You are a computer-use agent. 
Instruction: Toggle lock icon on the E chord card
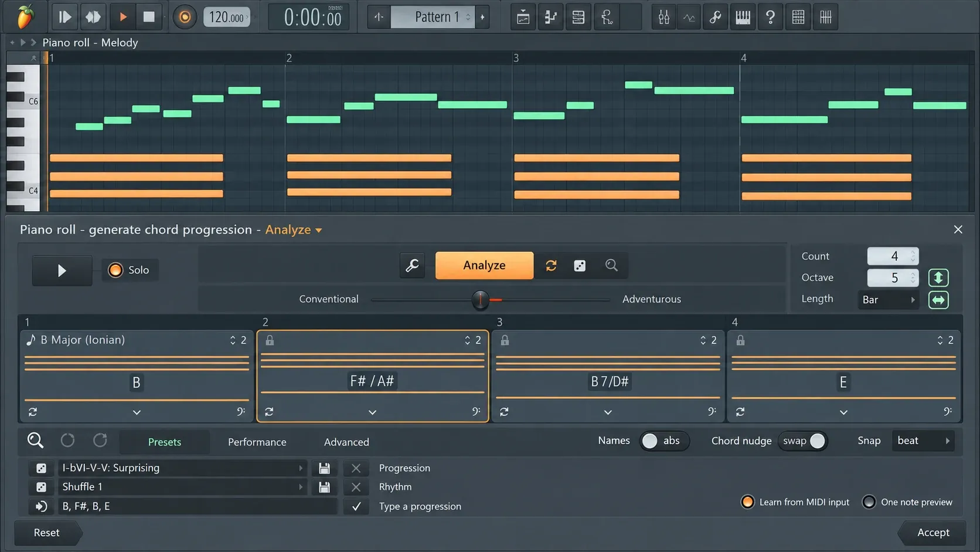point(740,340)
